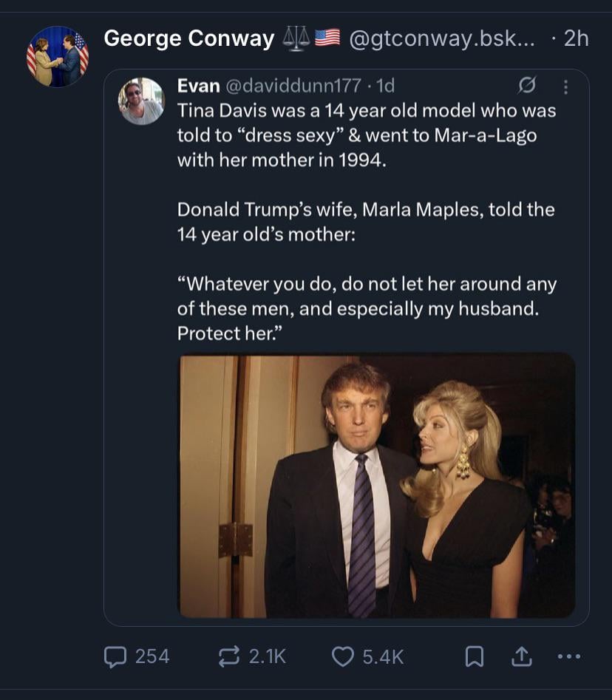Click the repost arrows icon
Screen dimensions: 612x700
227,656
